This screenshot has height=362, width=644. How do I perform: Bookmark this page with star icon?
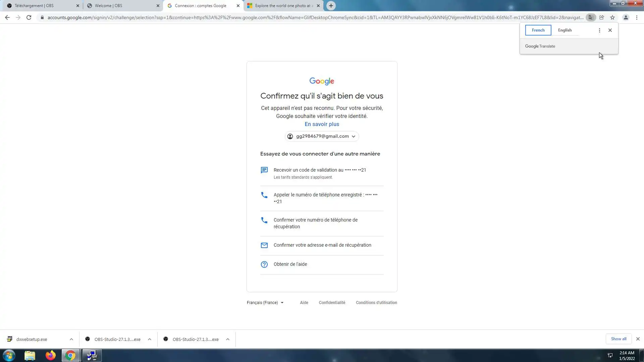coord(612,17)
